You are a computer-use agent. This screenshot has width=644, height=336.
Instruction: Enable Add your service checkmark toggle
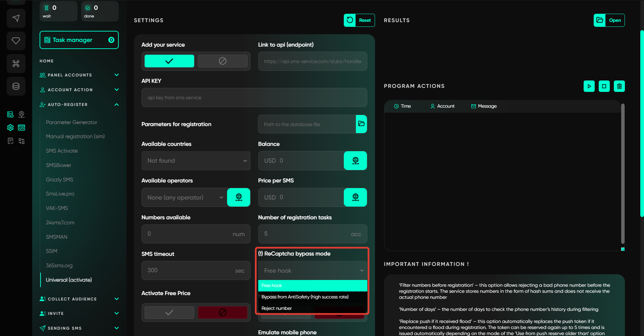click(169, 61)
